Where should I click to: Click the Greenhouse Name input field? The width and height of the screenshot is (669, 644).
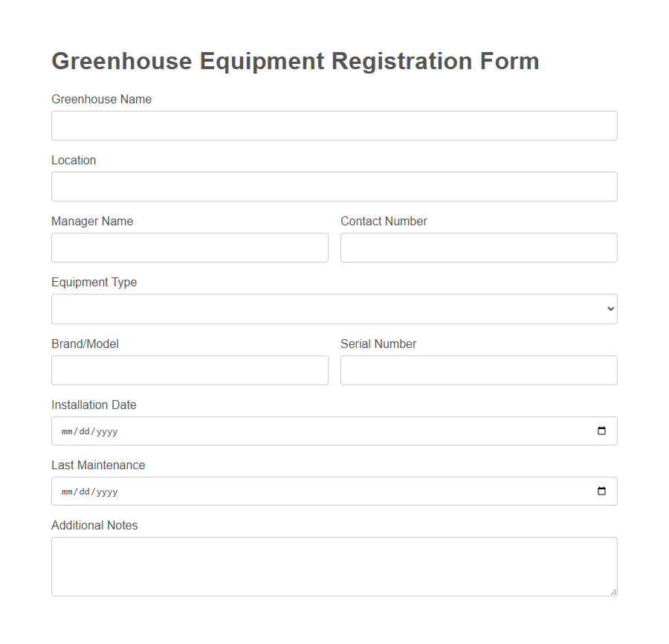tap(334, 125)
